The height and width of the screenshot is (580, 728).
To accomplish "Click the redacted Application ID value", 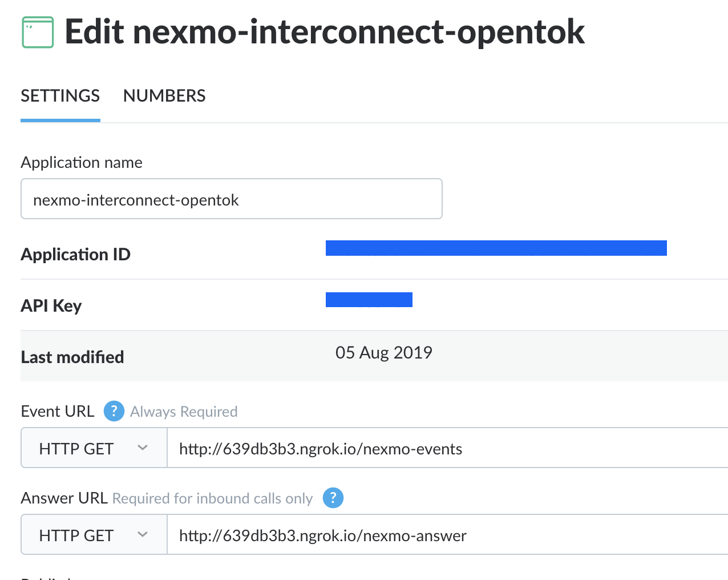I will tap(496, 248).
